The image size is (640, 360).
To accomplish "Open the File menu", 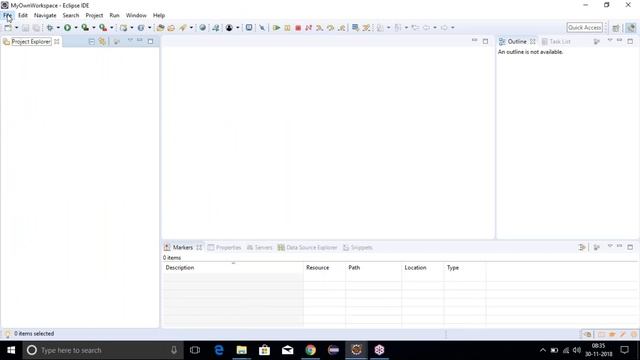I will [8, 15].
